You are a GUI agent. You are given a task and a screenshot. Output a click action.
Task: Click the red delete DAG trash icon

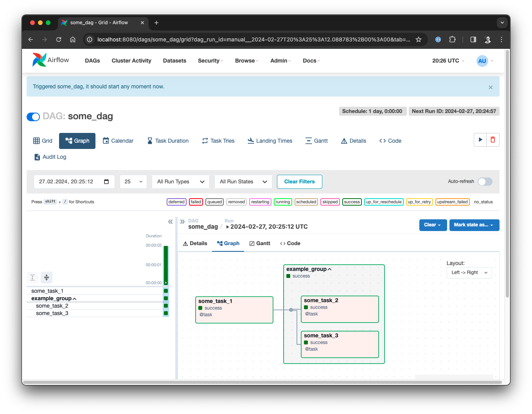click(492, 140)
